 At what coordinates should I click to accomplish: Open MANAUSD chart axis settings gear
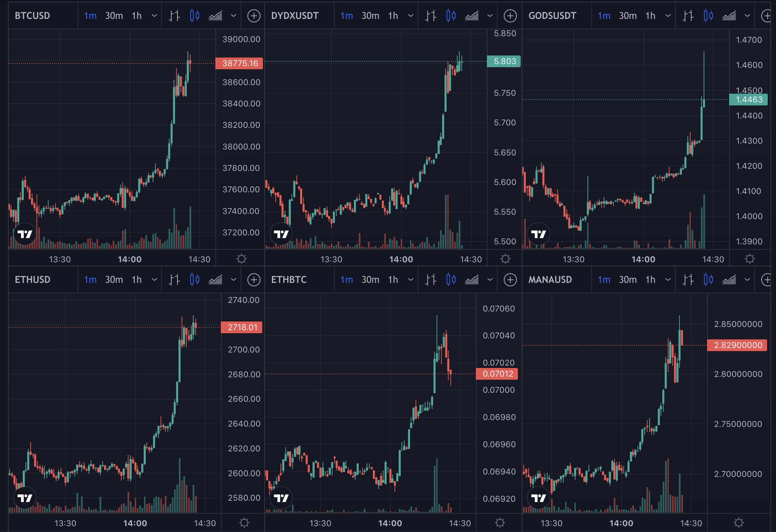739,523
